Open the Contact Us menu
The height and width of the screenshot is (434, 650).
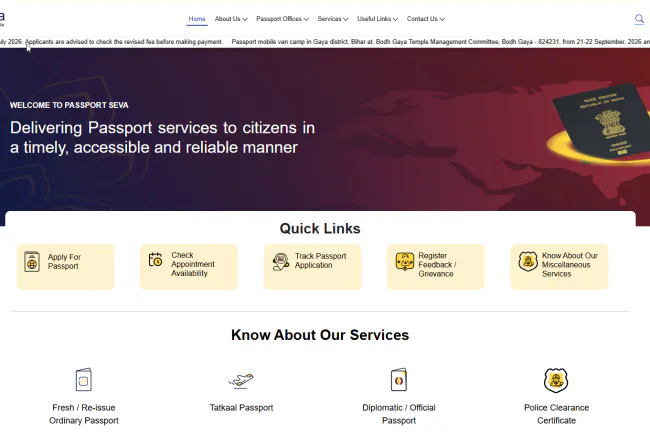click(x=426, y=19)
